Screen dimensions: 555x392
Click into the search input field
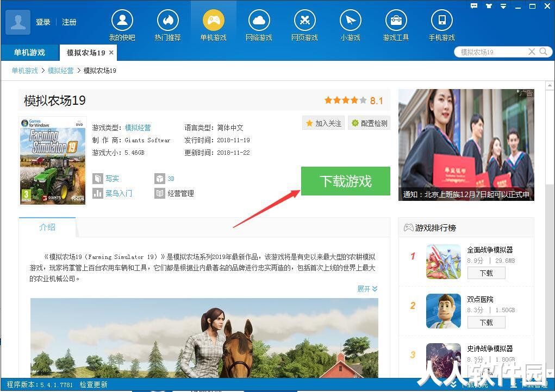click(x=493, y=52)
